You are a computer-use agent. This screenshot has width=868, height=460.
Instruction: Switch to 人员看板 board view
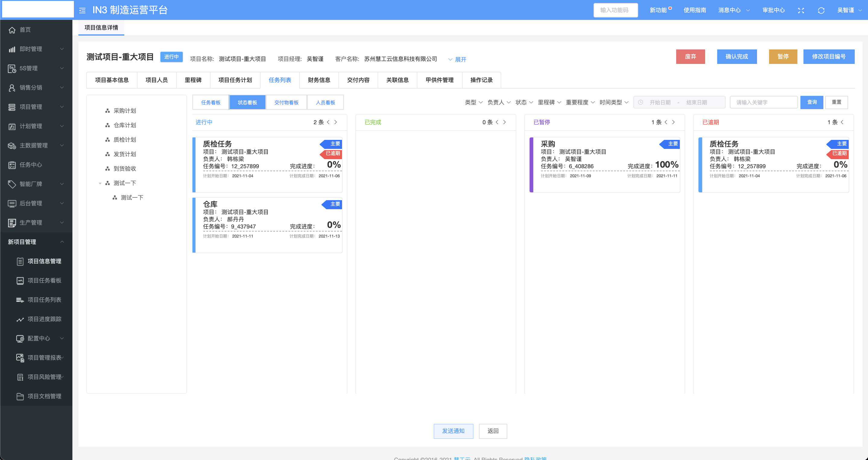[325, 103]
